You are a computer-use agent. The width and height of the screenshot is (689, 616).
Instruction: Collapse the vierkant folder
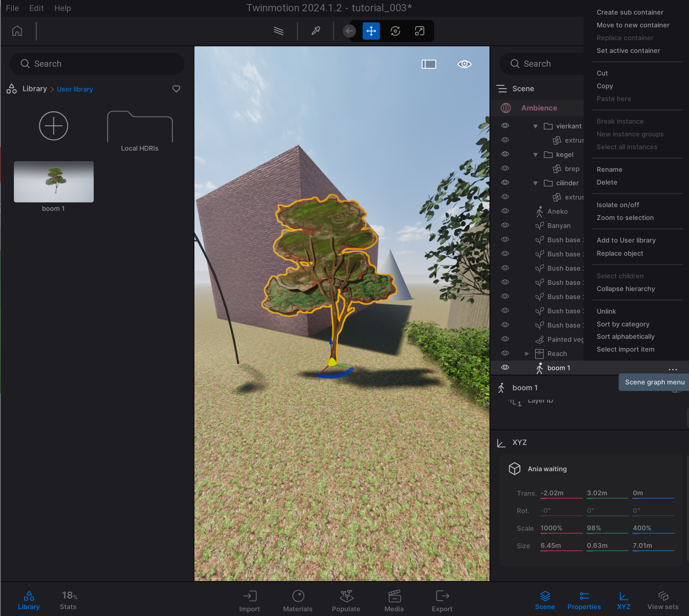click(x=535, y=126)
